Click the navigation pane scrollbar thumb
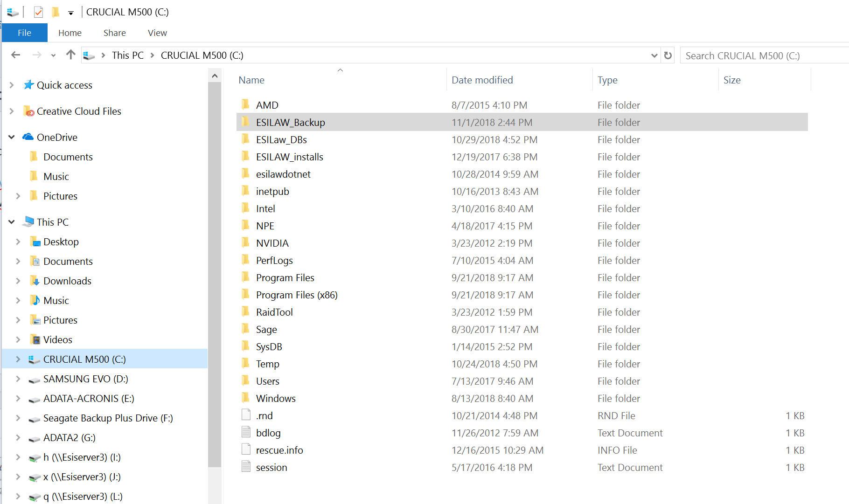Screen dimensions: 849x504 215,275
